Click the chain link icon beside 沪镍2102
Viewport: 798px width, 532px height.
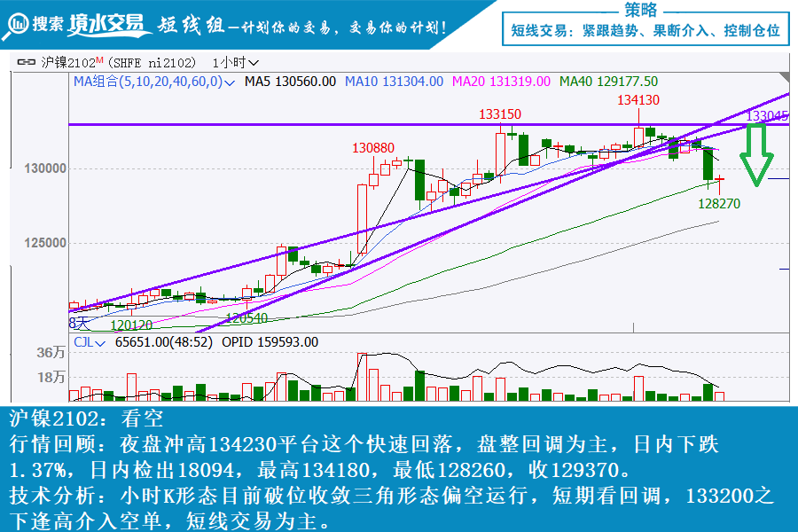click(25, 63)
